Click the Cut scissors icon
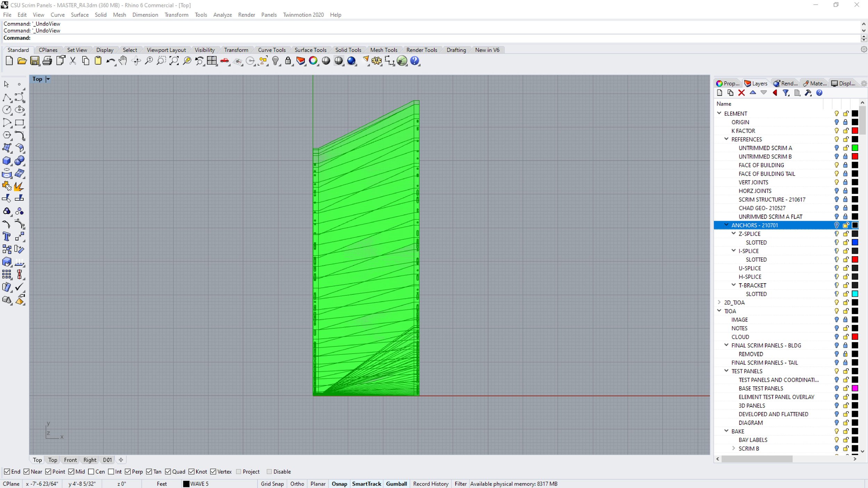 pyautogui.click(x=73, y=61)
